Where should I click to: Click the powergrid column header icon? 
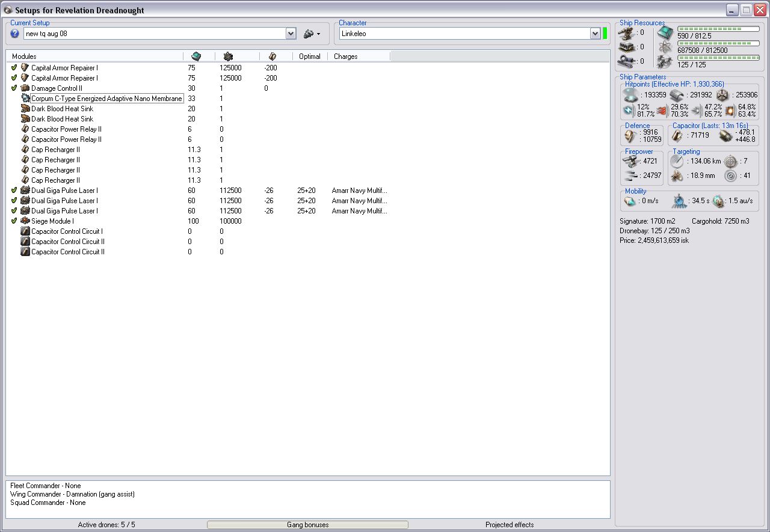pos(228,56)
